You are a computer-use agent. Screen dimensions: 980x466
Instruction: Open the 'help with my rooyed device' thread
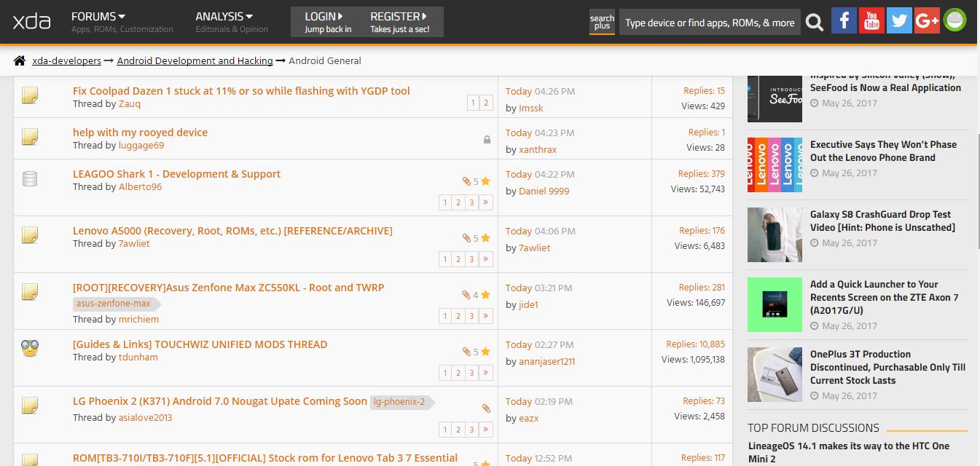click(140, 133)
